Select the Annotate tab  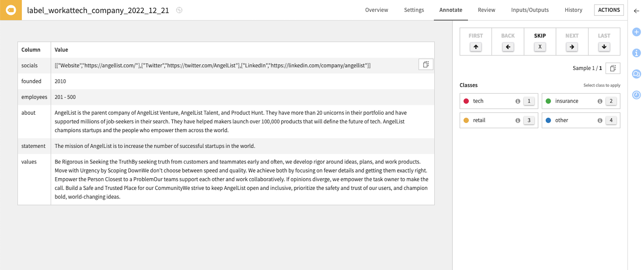451,10
